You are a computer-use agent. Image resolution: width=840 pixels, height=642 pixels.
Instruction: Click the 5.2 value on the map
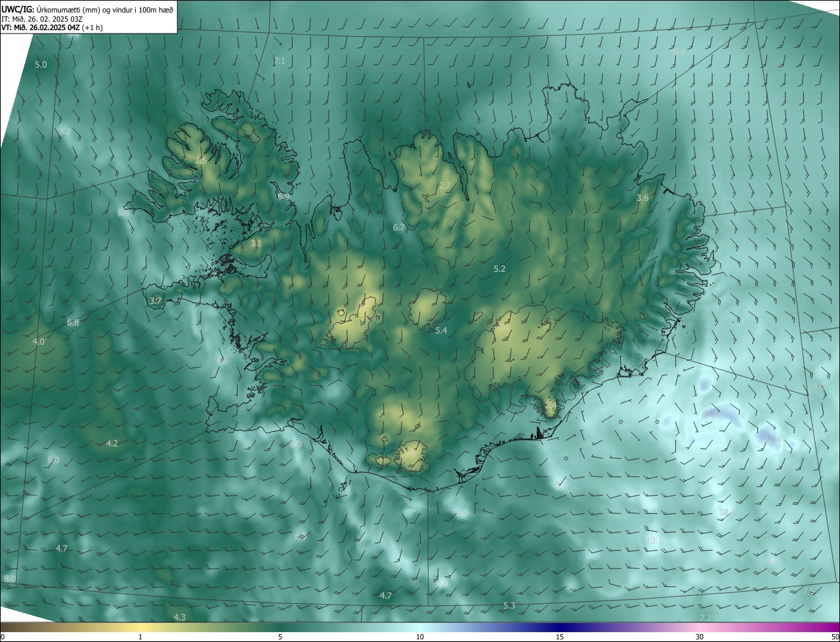(499, 268)
